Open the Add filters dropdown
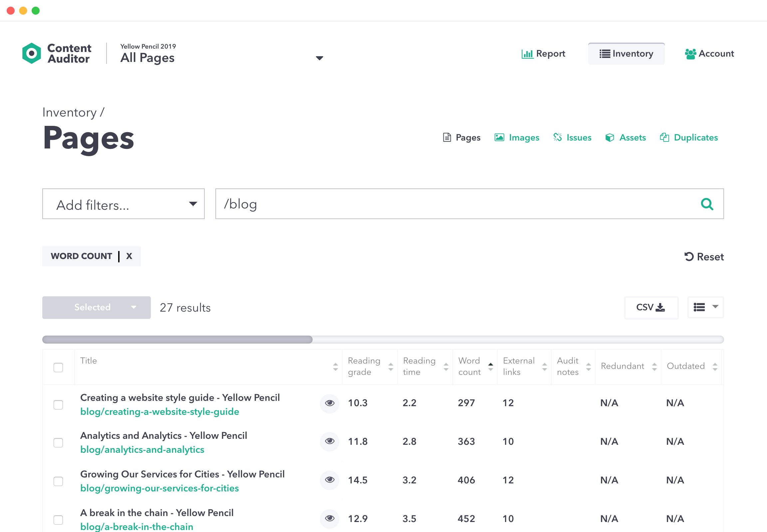The image size is (767, 532). tap(123, 204)
